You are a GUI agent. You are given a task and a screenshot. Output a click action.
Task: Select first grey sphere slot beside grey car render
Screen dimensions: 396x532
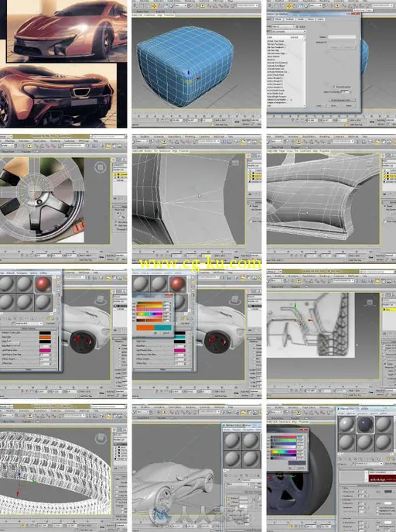tap(232, 441)
